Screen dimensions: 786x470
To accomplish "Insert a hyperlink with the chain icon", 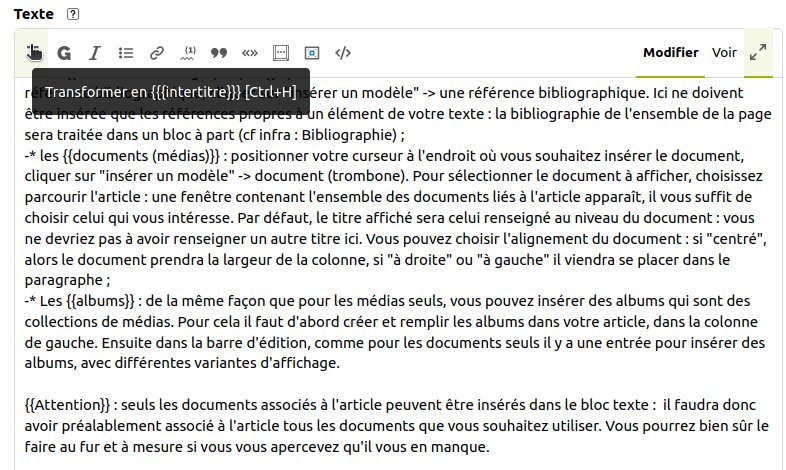I will 157,53.
